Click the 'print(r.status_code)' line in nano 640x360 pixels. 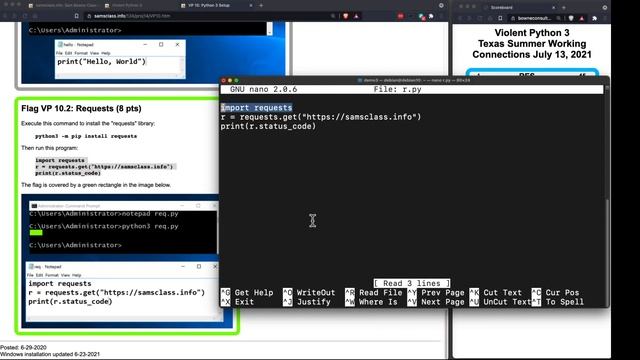pos(268,127)
